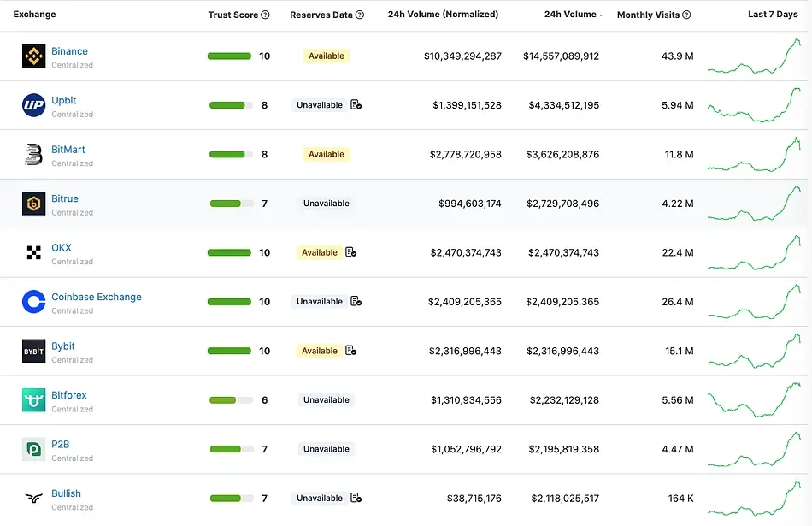812x526 pixels.
Task: Click the OKX checkered logo icon
Action: point(33,253)
